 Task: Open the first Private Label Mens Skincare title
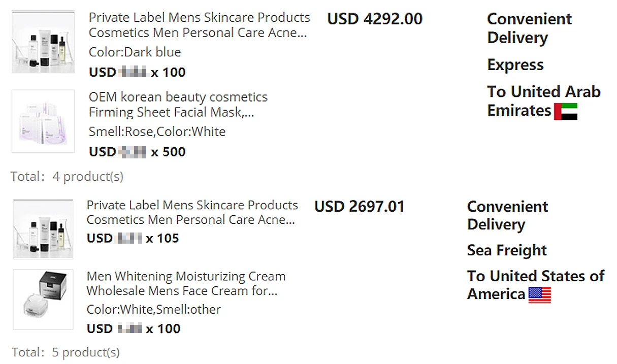[x=199, y=25]
